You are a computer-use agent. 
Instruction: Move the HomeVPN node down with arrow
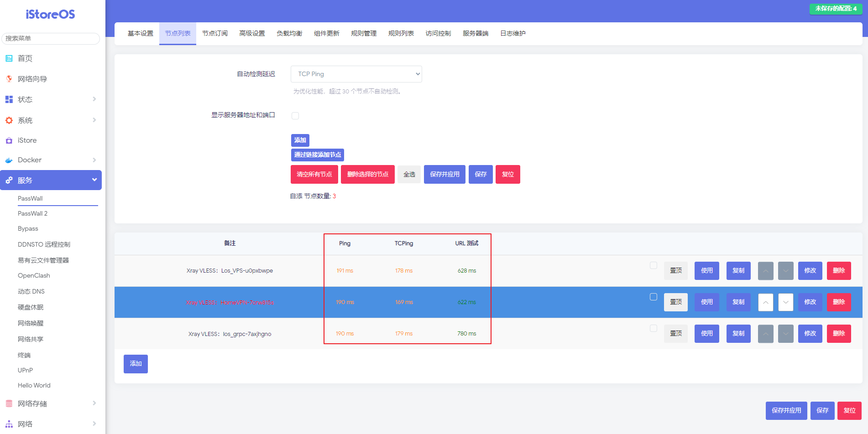pos(785,302)
